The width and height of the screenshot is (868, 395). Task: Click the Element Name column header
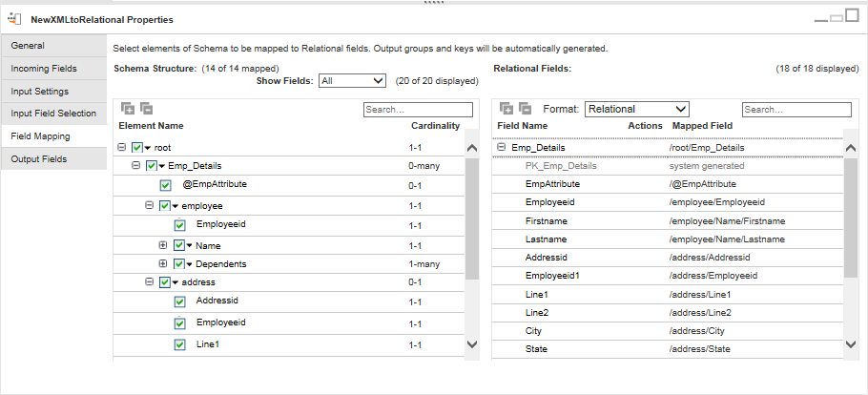tap(151, 126)
